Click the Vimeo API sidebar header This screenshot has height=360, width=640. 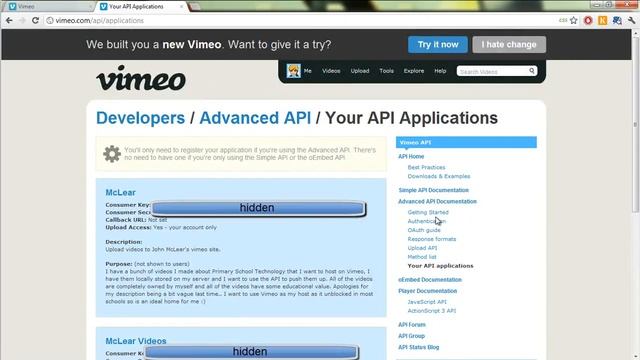(466, 142)
